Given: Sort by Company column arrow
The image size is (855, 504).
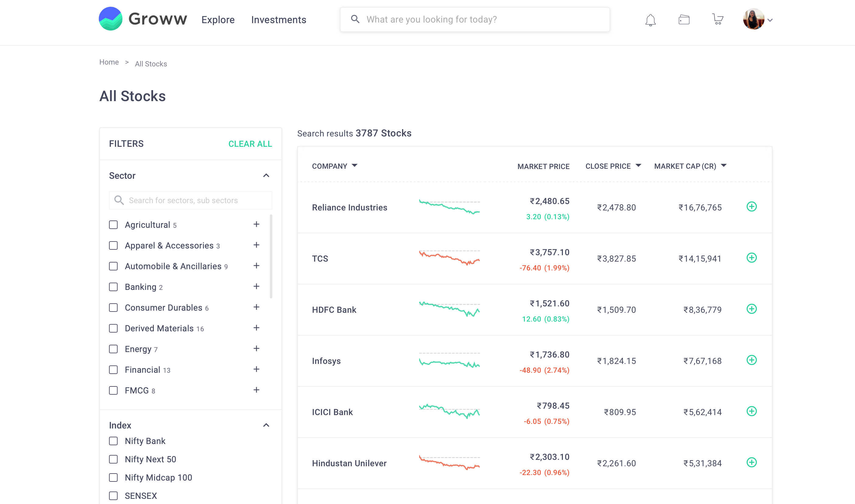Looking at the screenshot, I should (355, 165).
